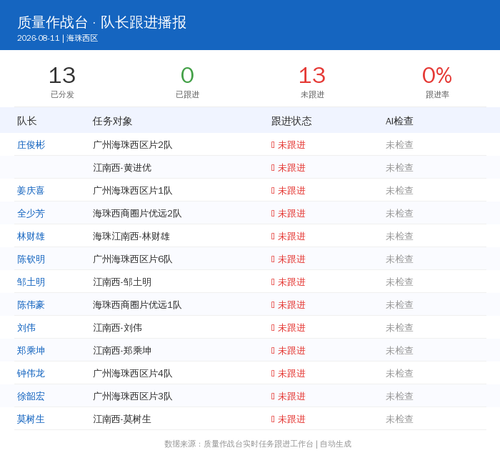Click the 队长 column header

click(x=27, y=121)
